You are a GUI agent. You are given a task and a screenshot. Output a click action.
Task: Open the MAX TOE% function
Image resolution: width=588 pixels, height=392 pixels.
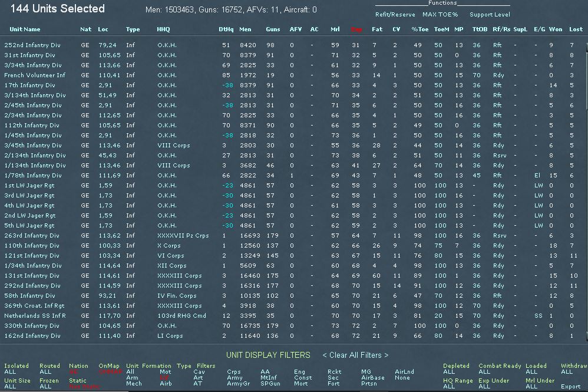(x=440, y=15)
